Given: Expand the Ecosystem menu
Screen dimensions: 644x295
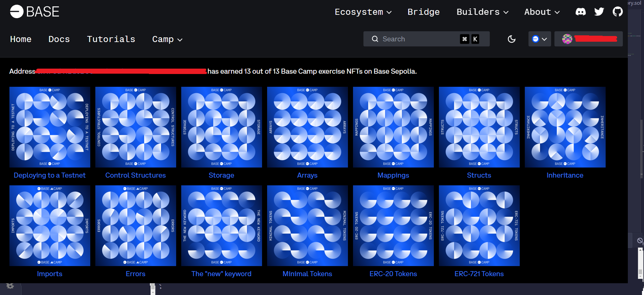Looking at the screenshot, I should [363, 12].
